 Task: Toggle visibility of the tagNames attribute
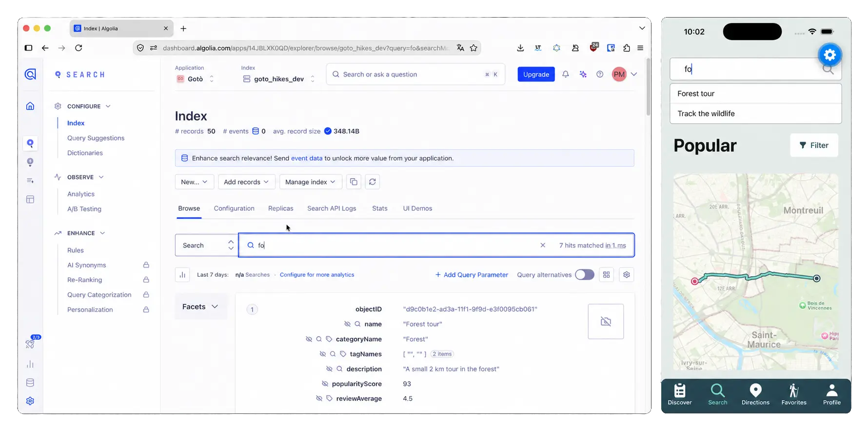(322, 354)
